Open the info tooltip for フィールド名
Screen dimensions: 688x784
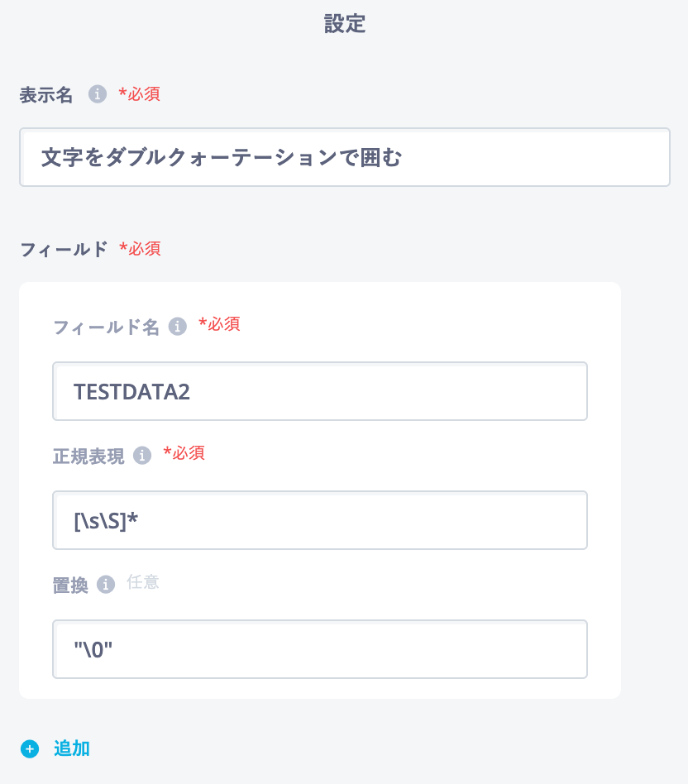pos(178,327)
